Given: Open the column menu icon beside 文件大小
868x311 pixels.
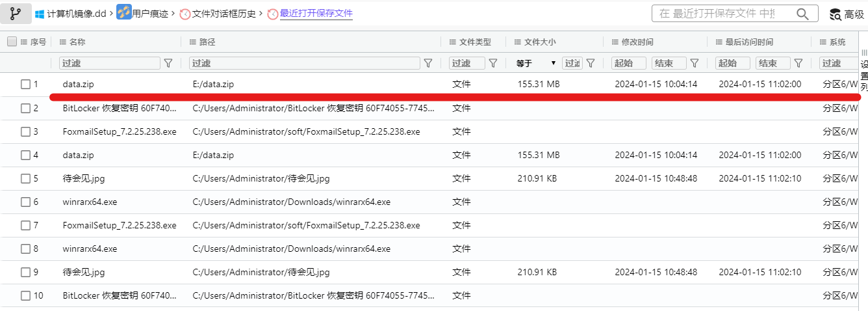Looking at the screenshot, I should point(518,42).
